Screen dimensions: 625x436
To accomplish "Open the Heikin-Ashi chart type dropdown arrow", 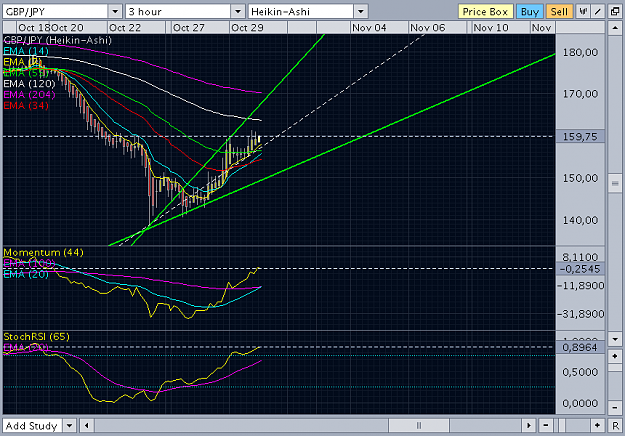I will pos(361,12).
